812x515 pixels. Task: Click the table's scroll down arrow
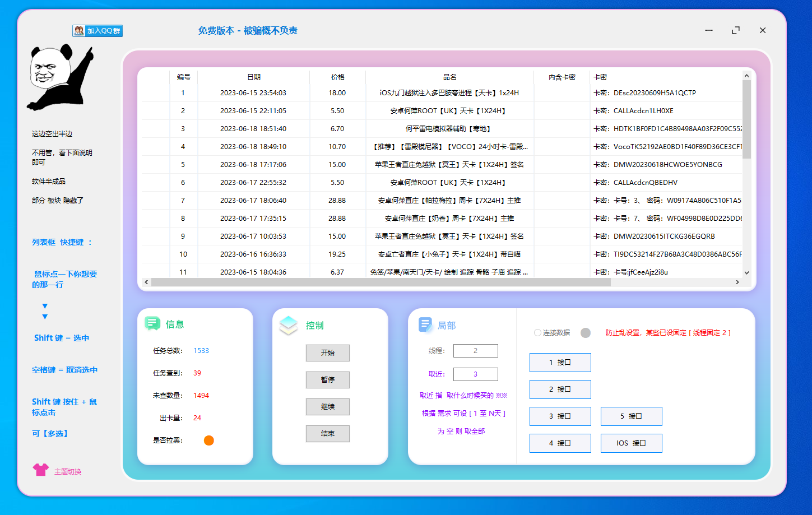746,273
